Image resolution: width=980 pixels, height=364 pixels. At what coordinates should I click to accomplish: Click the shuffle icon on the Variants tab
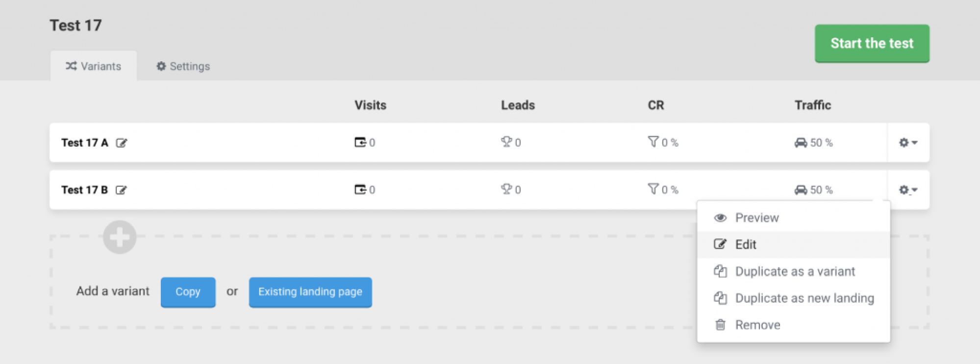tap(72, 66)
